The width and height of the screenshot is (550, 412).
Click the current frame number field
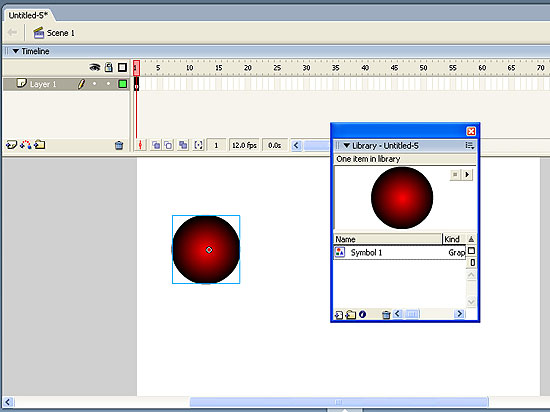(x=216, y=145)
